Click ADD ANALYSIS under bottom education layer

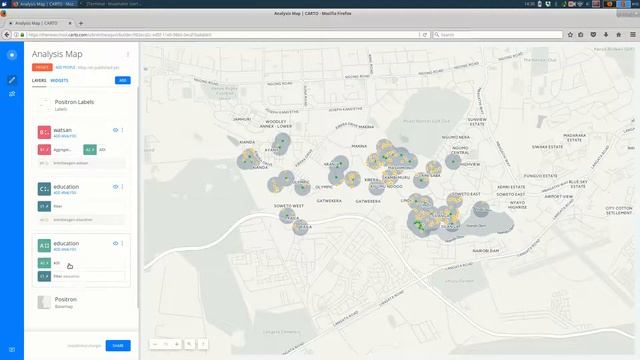(65, 249)
